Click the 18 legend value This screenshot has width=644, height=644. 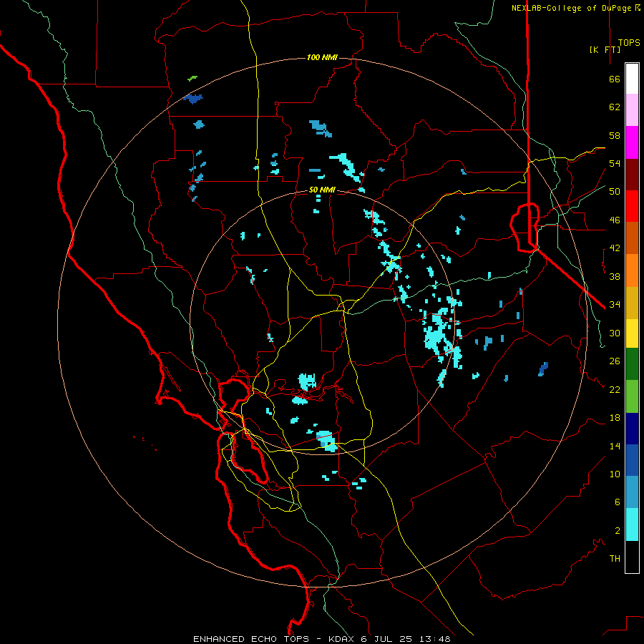615,418
